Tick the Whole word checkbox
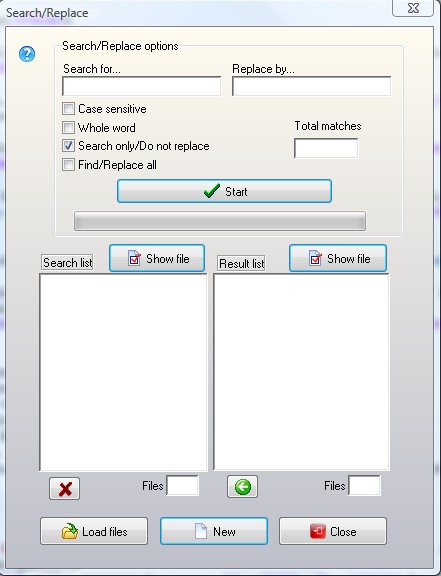441x576 pixels. coord(68,127)
